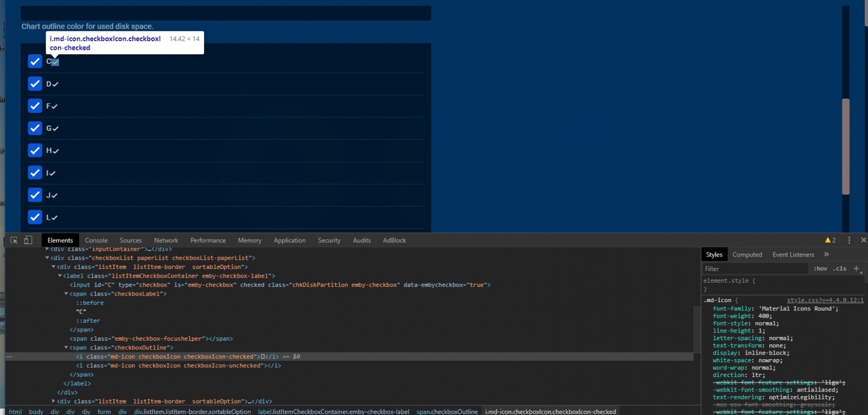Click the page's vertical scrollbar thumb

click(845, 146)
